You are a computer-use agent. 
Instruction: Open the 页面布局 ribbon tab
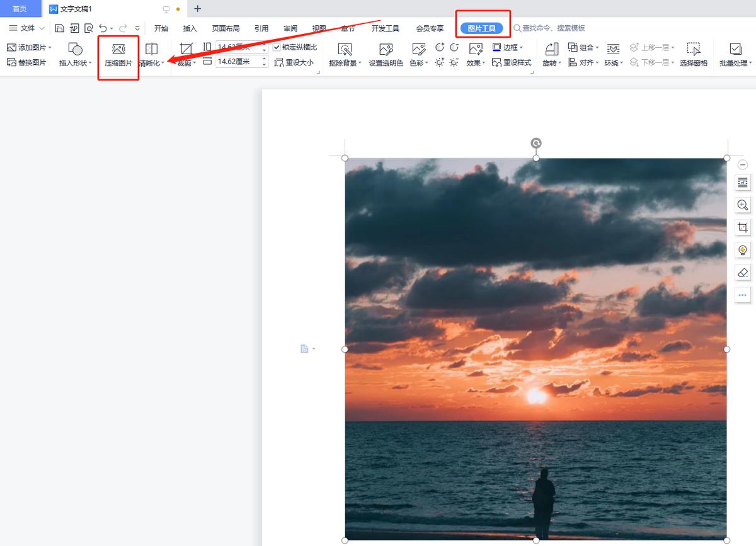point(226,28)
